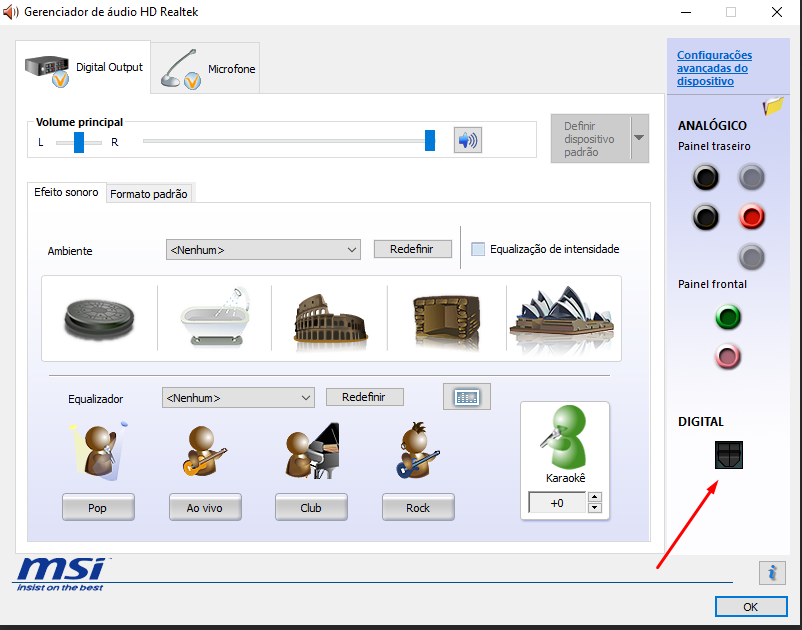Open the Ambiente dropdown
The height and width of the screenshot is (630, 802).
(x=263, y=250)
